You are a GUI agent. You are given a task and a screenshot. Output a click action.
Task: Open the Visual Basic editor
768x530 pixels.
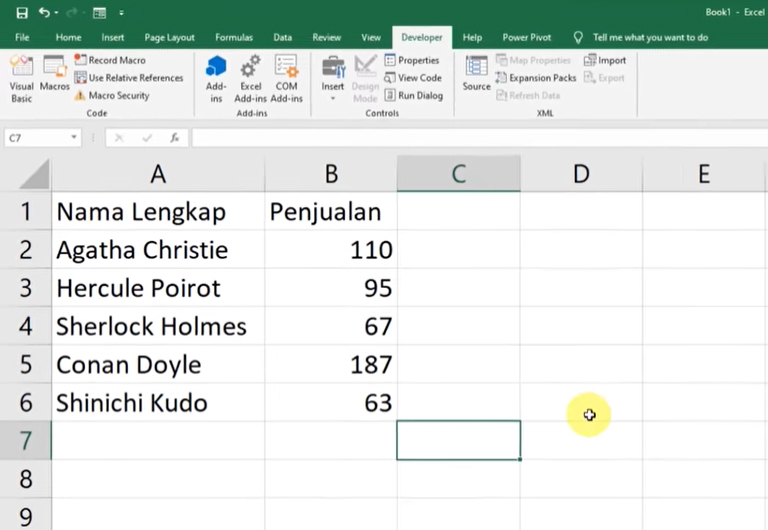[x=21, y=78]
